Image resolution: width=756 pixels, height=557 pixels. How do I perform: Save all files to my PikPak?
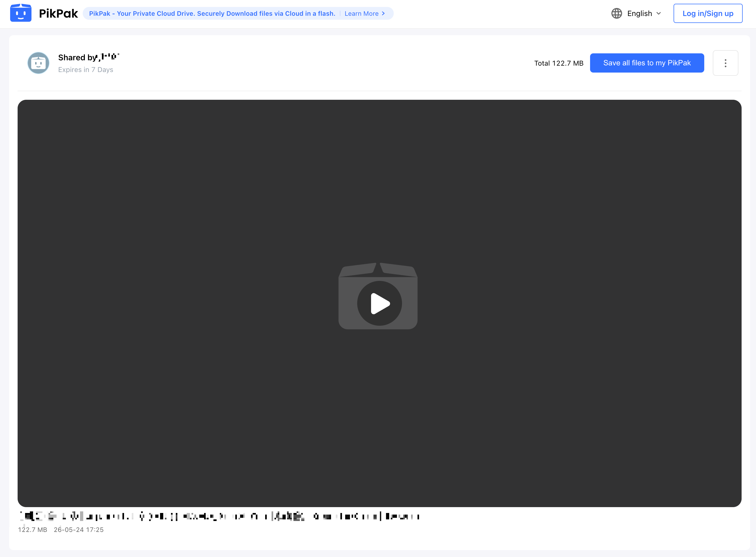(x=647, y=63)
